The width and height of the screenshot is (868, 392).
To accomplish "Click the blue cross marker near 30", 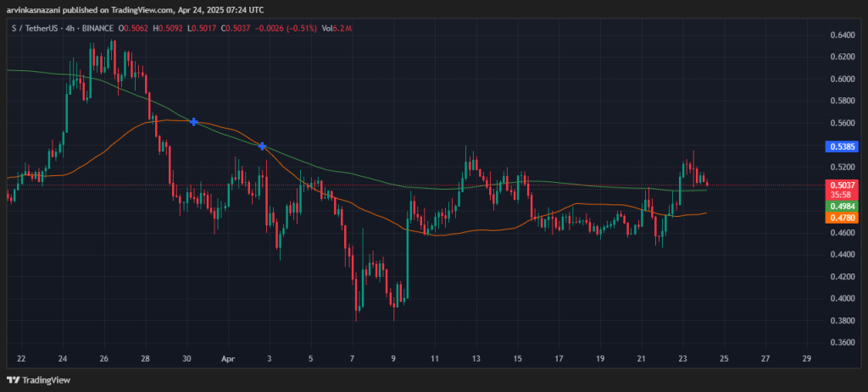I will (194, 122).
